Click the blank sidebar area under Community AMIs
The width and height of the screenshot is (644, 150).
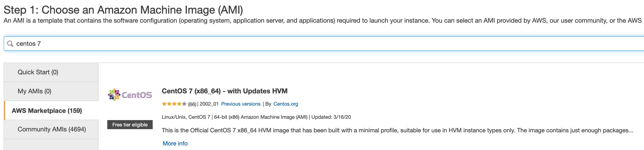[51, 145]
